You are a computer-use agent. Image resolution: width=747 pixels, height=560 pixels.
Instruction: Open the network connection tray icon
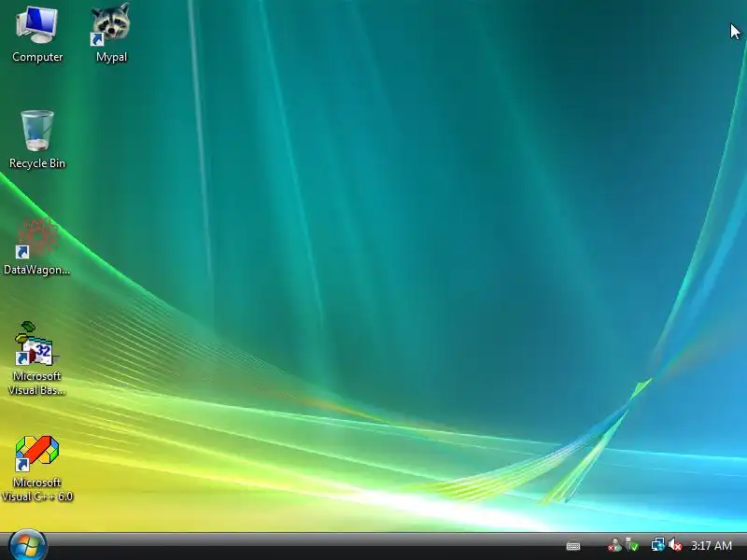[x=658, y=545]
